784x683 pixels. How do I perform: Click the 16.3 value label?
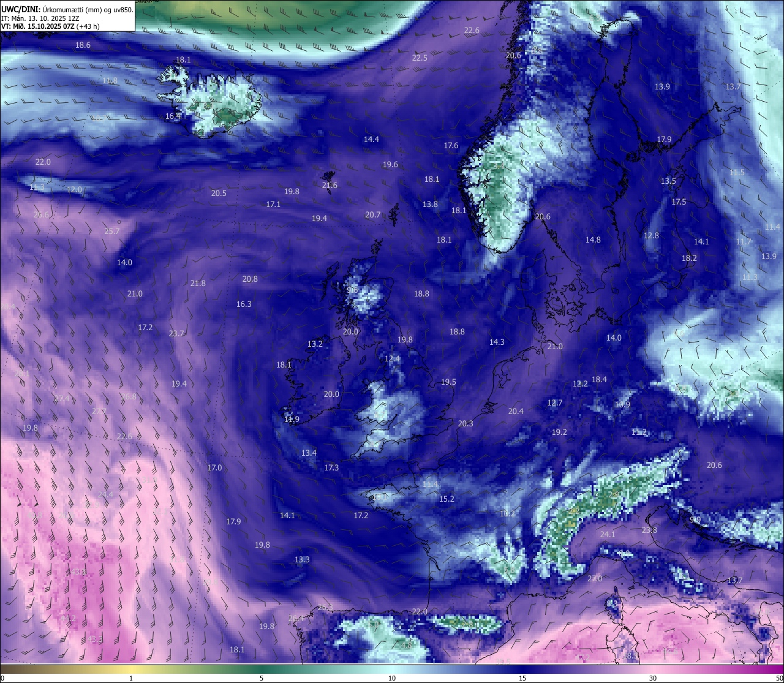[x=244, y=304]
